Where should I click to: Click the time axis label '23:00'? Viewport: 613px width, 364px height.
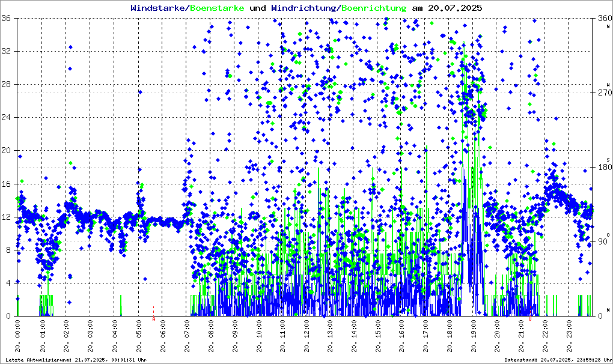pos(570,330)
